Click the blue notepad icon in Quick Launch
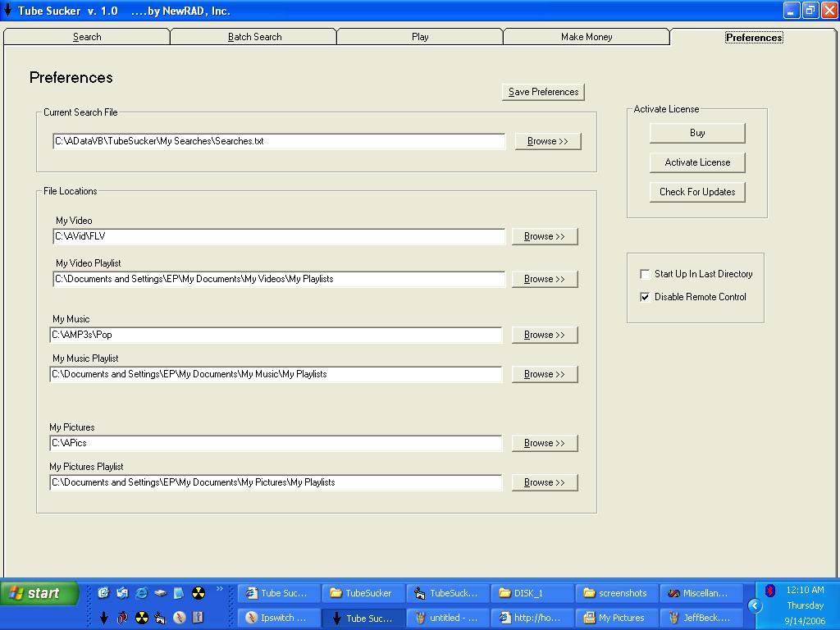The image size is (840, 630). (x=179, y=592)
